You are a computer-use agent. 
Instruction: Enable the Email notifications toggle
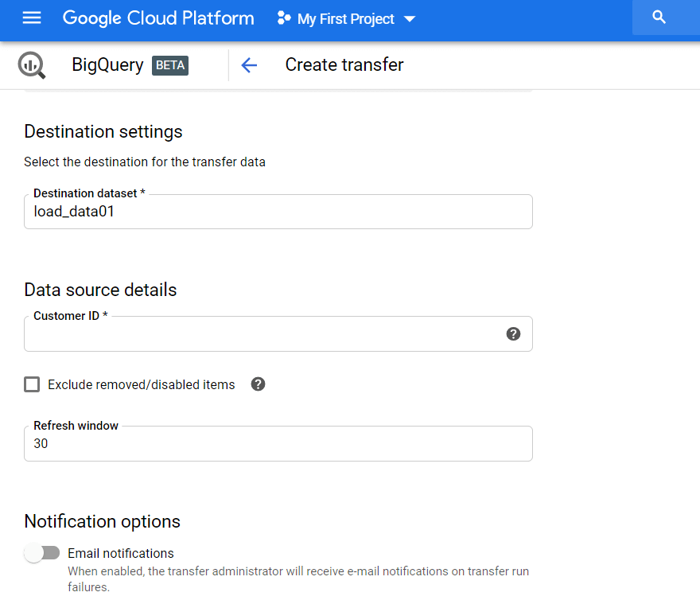click(42, 553)
